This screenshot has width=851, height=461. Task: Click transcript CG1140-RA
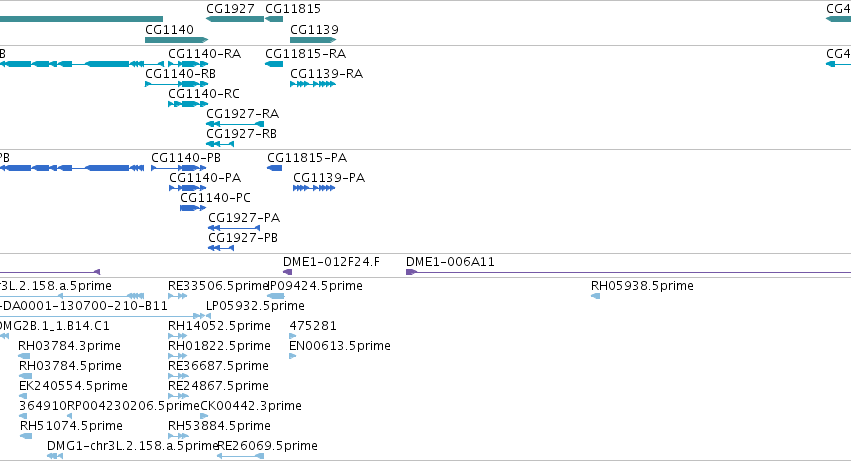pos(205,53)
